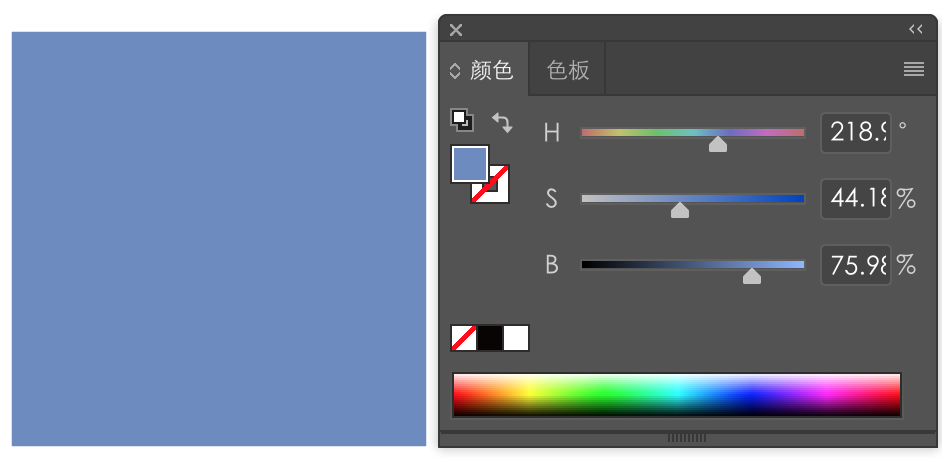
Task: Click the H hue slider handle
Action: pos(717,145)
